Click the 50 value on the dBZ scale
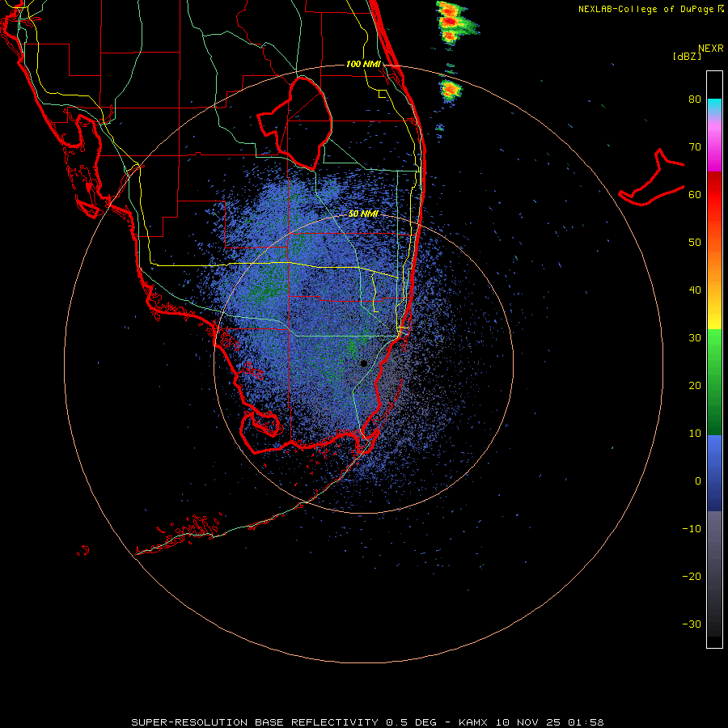The width and height of the screenshot is (728, 728). click(695, 243)
